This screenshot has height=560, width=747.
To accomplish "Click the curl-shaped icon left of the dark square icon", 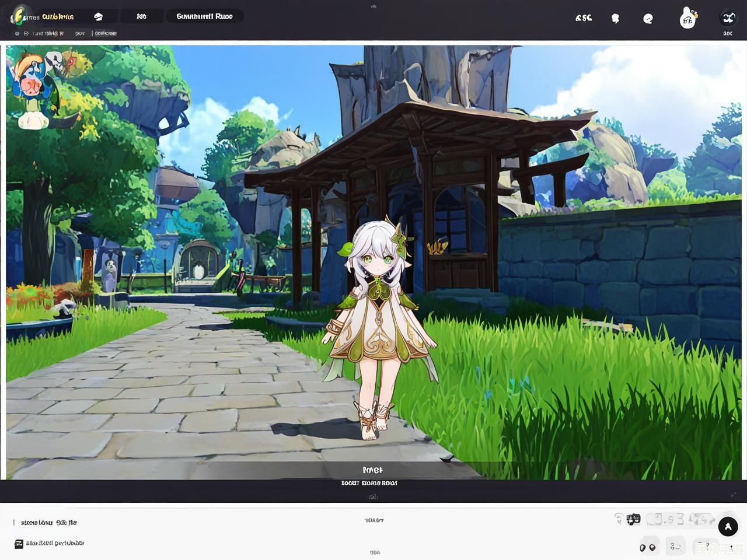I will (x=619, y=518).
